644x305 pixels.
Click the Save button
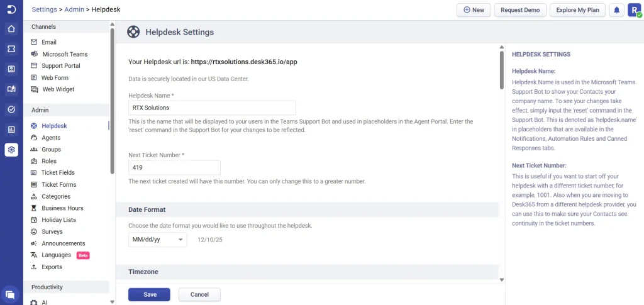point(149,294)
